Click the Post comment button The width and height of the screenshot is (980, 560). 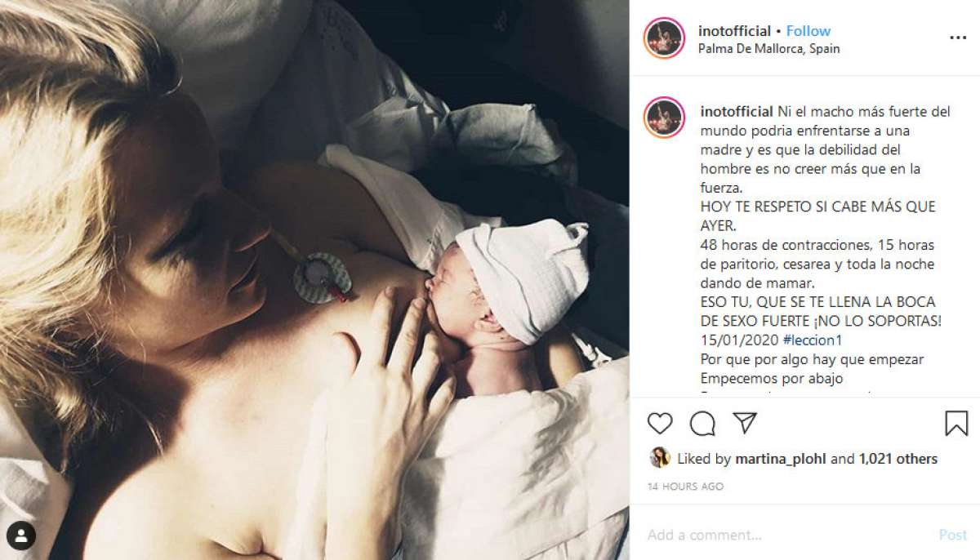tap(953, 536)
